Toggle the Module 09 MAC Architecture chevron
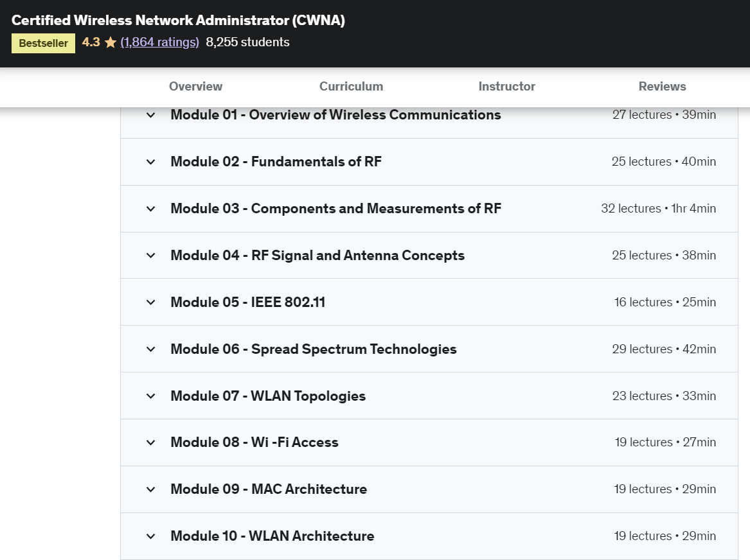The image size is (750, 560). [x=151, y=489]
